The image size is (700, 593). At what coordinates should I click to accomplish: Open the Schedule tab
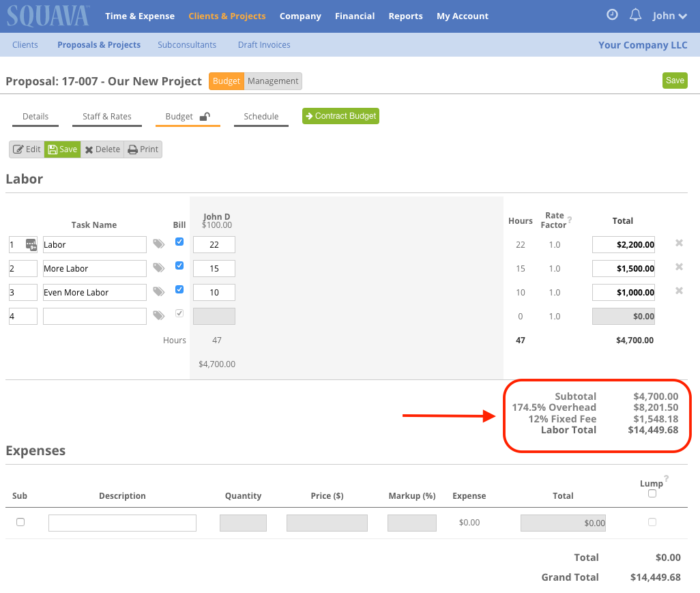coord(261,117)
